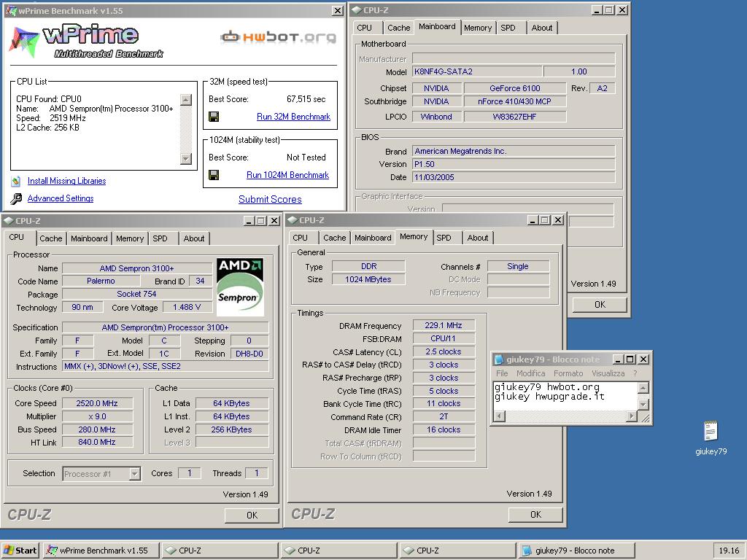
Task: Open File menu in Blocco note
Action: [502, 373]
